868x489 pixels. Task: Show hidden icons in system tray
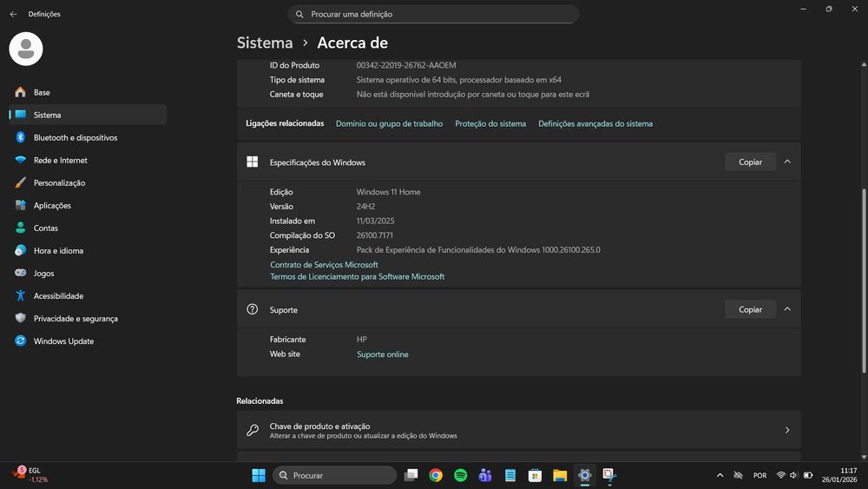[x=720, y=475]
